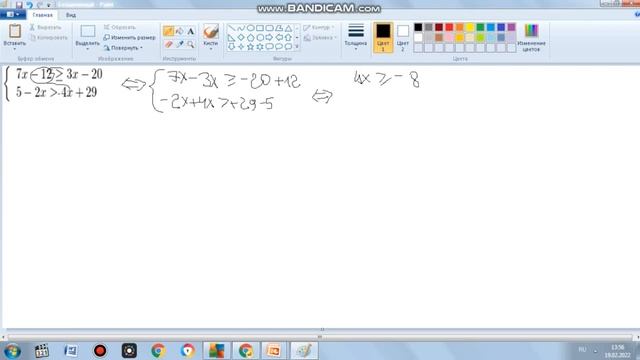Viewport: 640px width, 360px height.
Task: Expand the Кисти brushes dropdown arrow
Action: point(211,49)
